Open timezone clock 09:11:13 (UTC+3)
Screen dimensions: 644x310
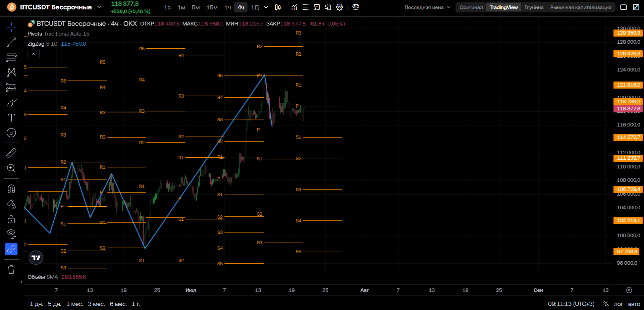pos(571,304)
